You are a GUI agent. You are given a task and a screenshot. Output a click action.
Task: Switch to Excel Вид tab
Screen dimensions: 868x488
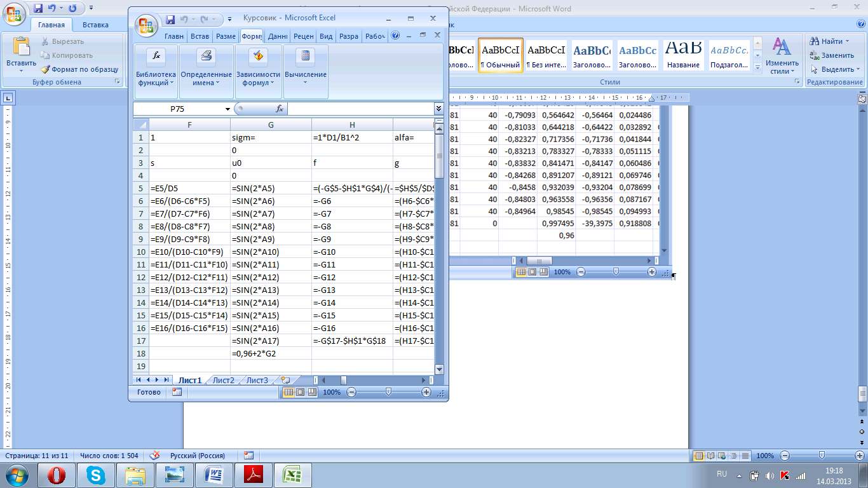point(326,36)
